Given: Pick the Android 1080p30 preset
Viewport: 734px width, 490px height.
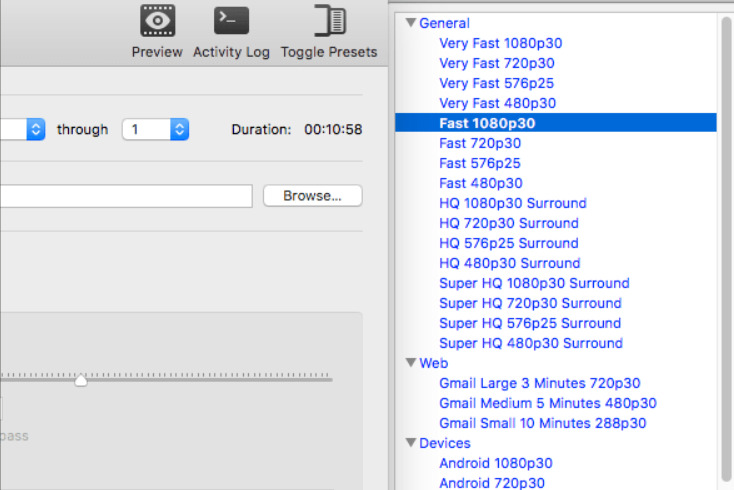Looking at the screenshot, I should 496,463.
